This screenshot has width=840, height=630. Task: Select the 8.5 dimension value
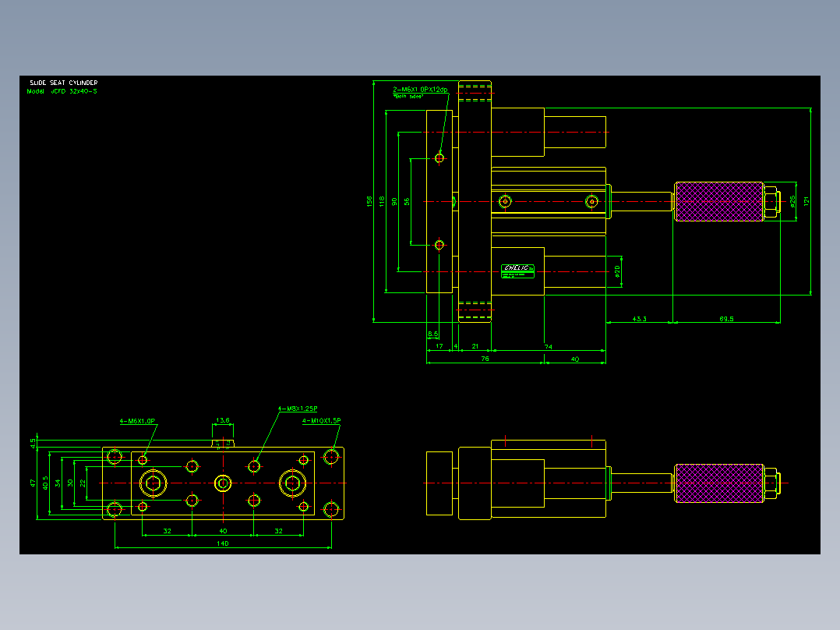(x=433, y=334)
